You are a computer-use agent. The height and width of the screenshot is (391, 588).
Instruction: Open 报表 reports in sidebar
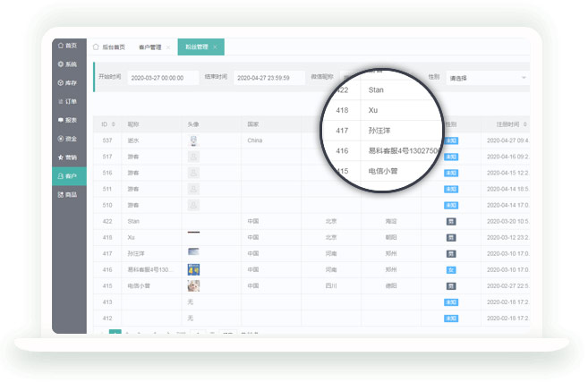(x=68, y=120)
